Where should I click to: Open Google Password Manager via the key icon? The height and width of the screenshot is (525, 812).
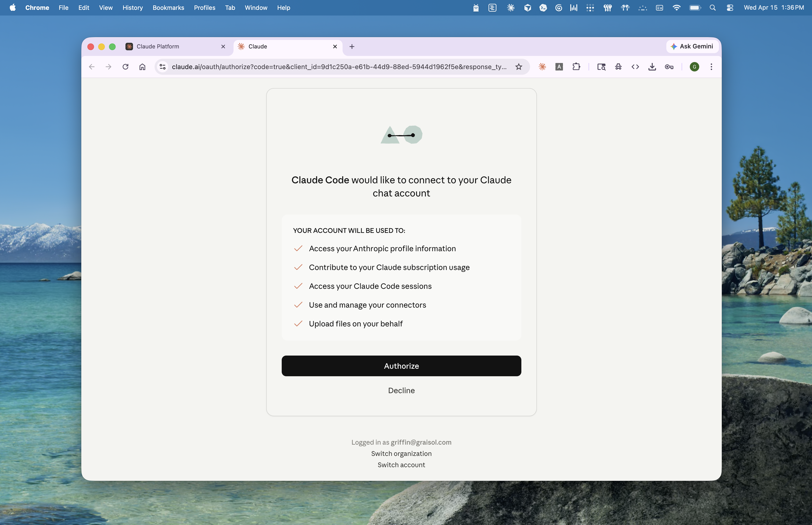point(669,67)
